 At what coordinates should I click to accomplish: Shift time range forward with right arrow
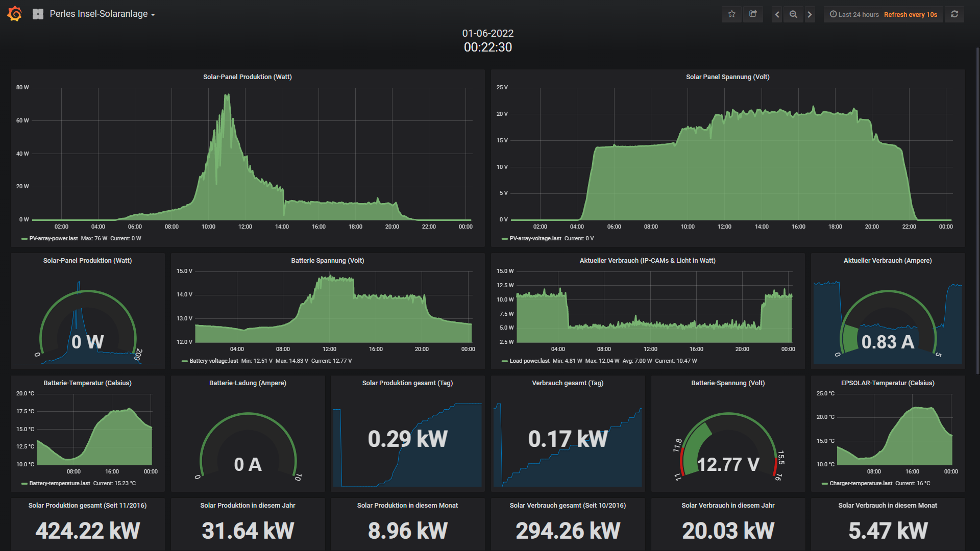[x=810, y=14]
